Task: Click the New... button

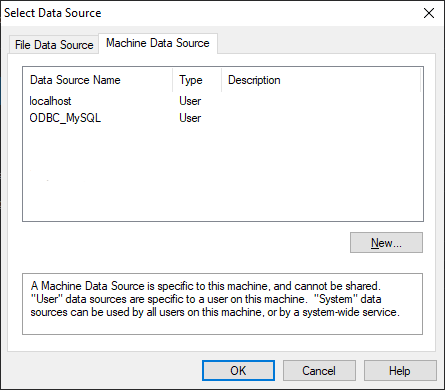Action: click(386, 243)
